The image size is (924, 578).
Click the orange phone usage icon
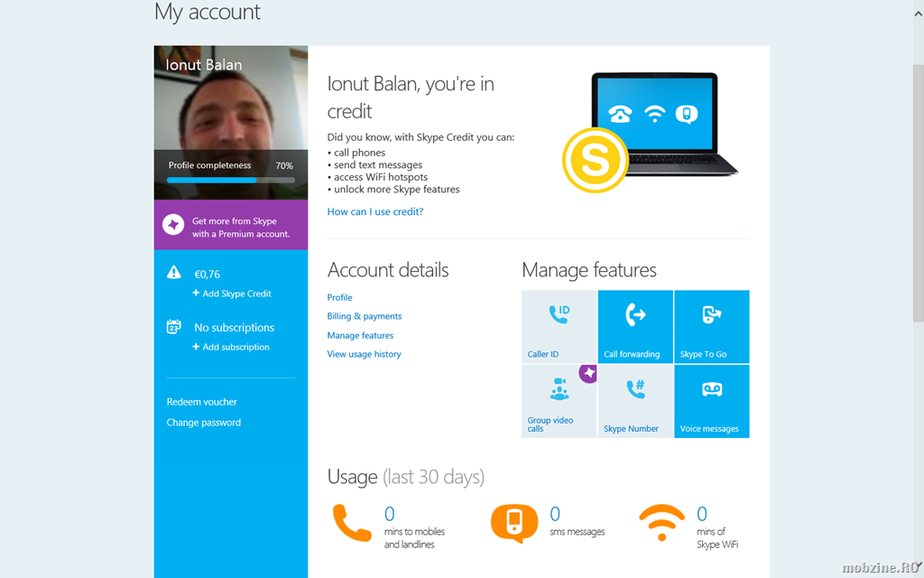tap(352, 523)
